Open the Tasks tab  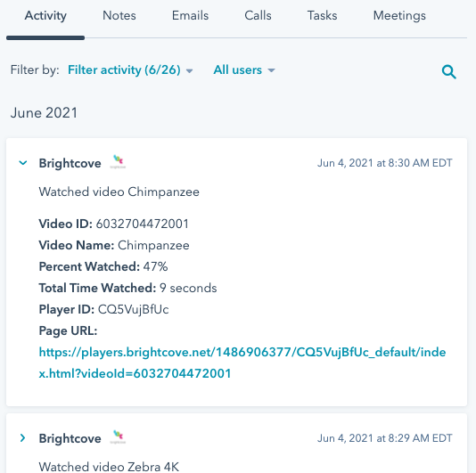323,15
